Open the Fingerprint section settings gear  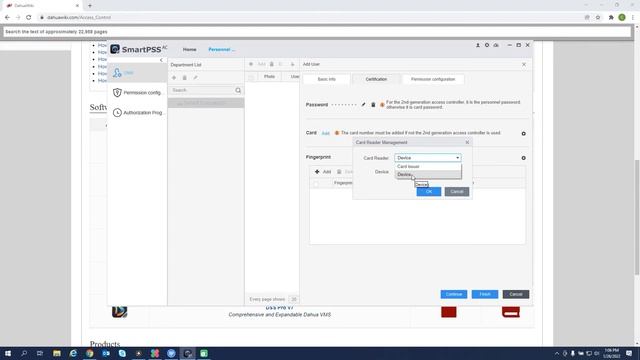524,158
